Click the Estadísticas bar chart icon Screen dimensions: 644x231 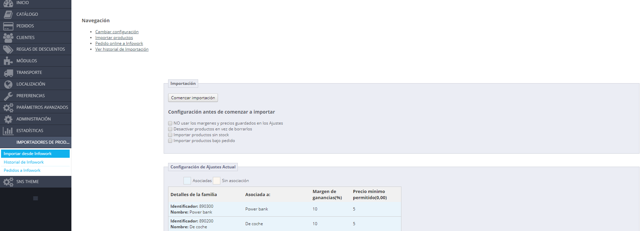(x=8, y=131)
